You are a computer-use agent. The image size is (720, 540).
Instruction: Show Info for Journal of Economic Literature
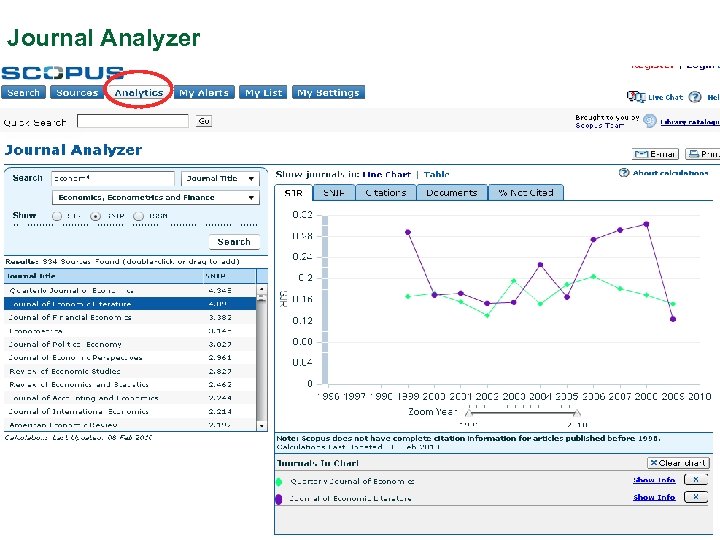tap(654, 497)
